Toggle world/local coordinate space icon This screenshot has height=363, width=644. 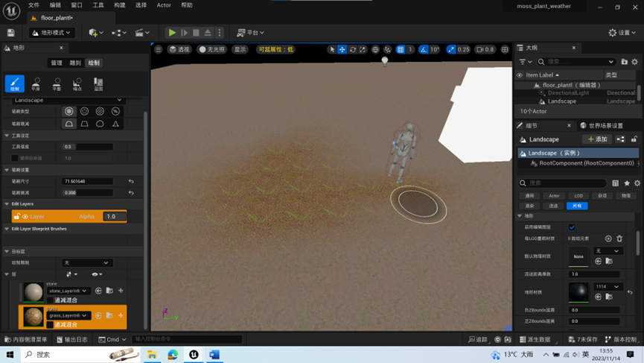(x=375, y=49)
